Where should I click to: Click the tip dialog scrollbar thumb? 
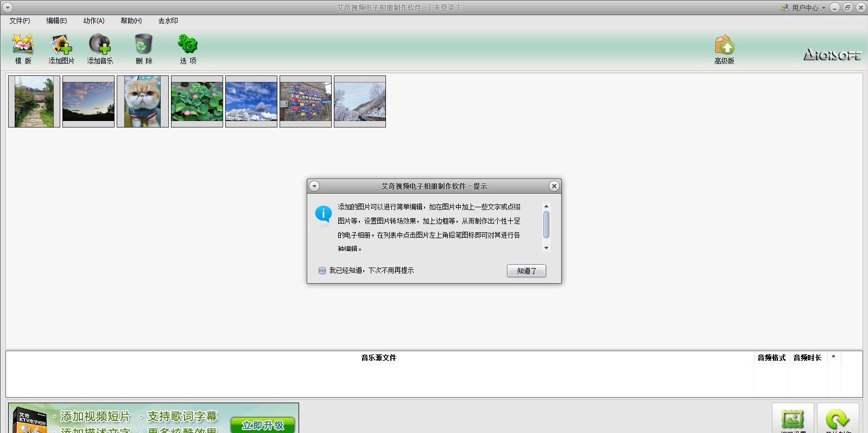pyautogui.click(x=546, y=225)
